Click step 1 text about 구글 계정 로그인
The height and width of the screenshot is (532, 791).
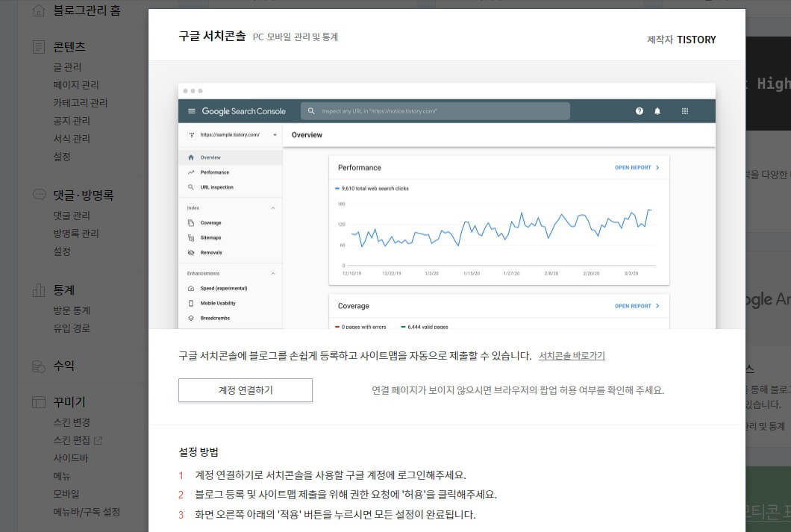(x=331, y=475)
